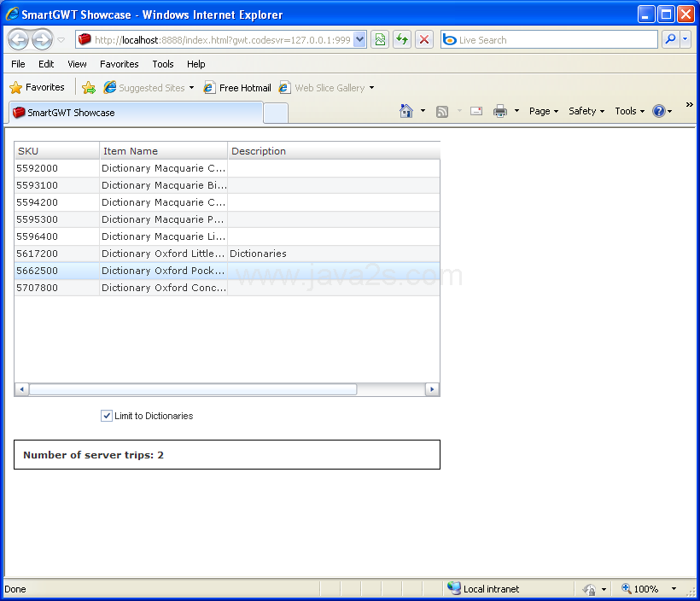Expand the command bar overflow chevron
The width and height of the screenshot is (700, 601).
click(x=689, y=104)
